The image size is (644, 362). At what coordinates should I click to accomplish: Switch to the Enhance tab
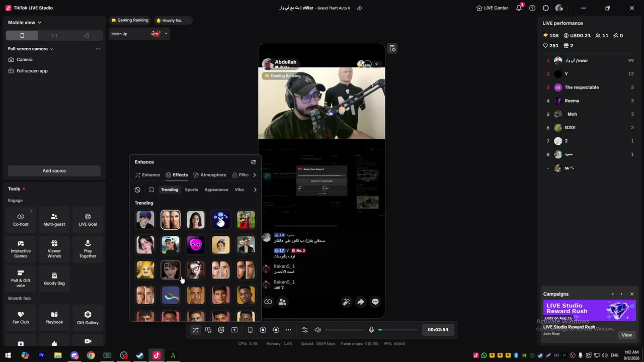[x=147, y=175]
